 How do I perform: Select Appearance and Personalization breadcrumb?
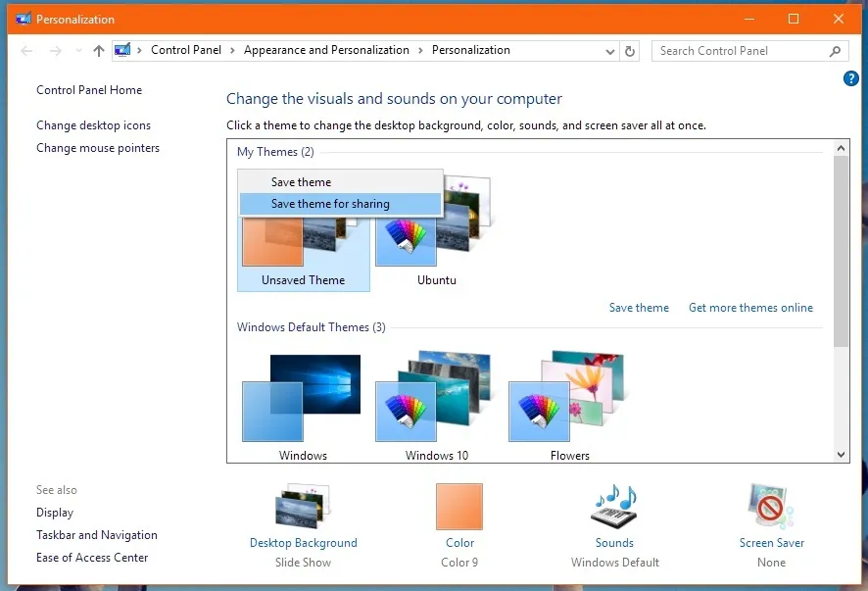pyautogui.click(x=326, y=50)
